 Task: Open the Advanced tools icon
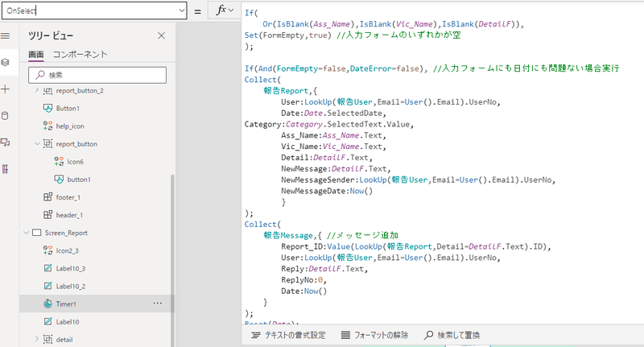6,169
